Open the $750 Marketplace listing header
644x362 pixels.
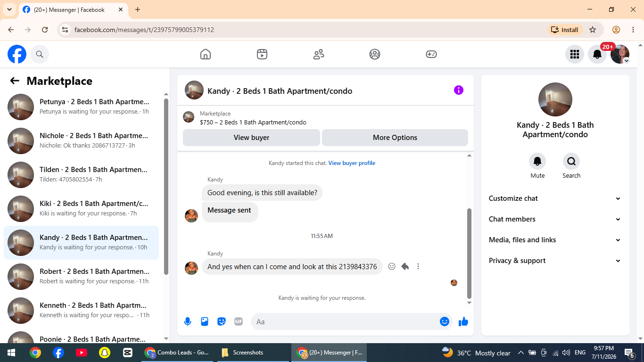click(325, 118)
